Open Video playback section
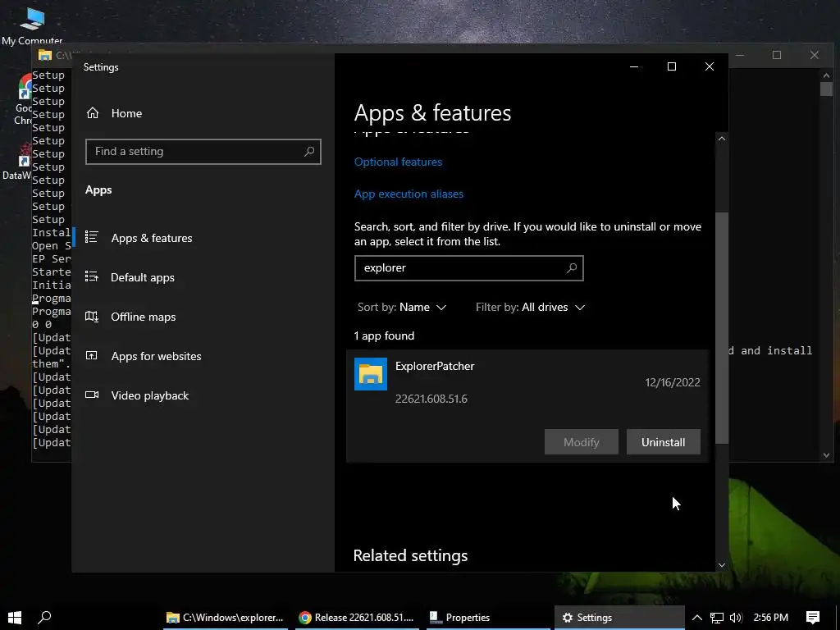The image size is (840, 630). (x=150, y=395)
